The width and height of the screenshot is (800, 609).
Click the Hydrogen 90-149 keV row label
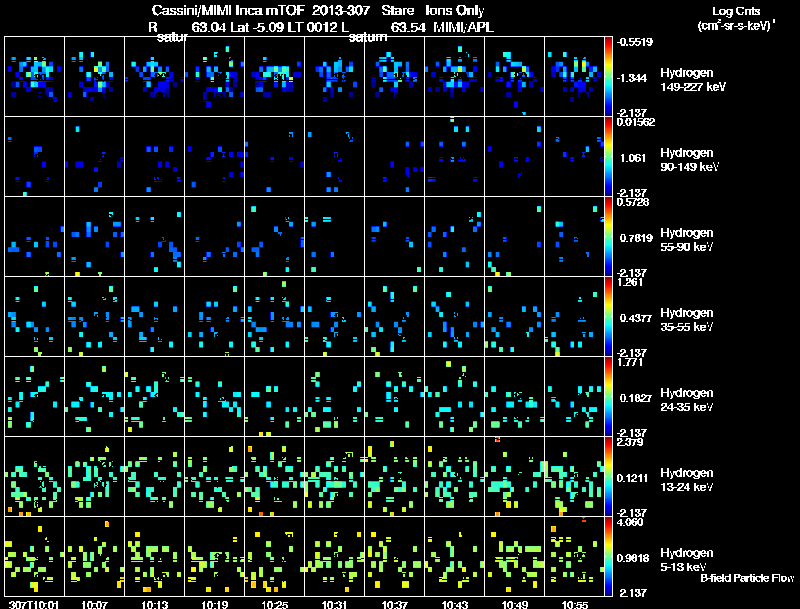point(689,160)
